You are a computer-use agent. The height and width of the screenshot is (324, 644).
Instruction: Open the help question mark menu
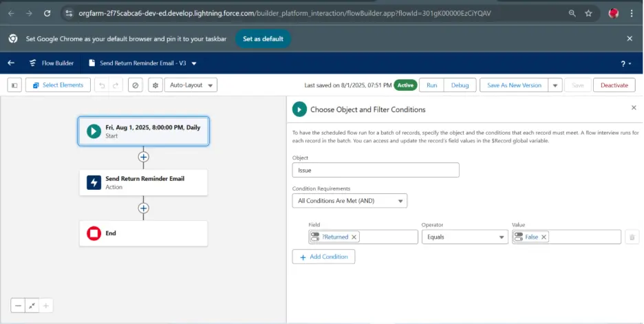coord(626,63)
